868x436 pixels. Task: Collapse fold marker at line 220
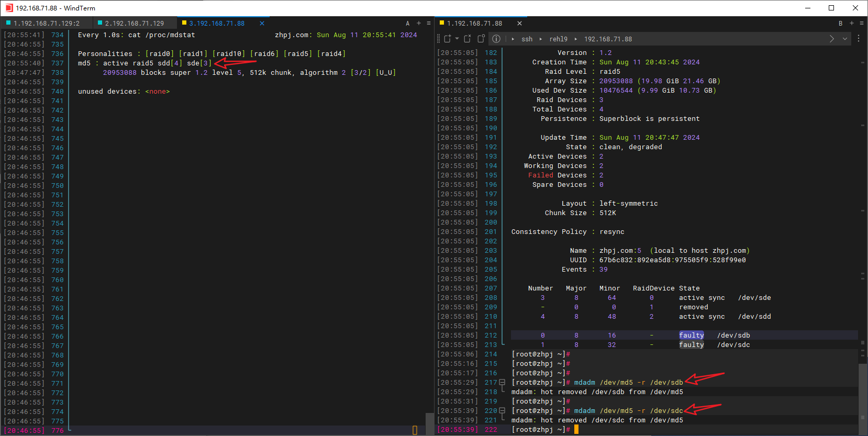(x=502, y=411)
